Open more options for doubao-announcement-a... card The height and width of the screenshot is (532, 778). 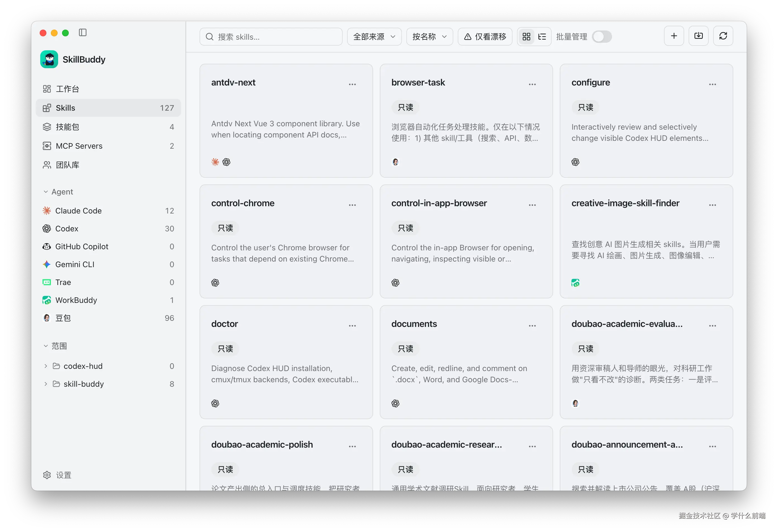712,446
